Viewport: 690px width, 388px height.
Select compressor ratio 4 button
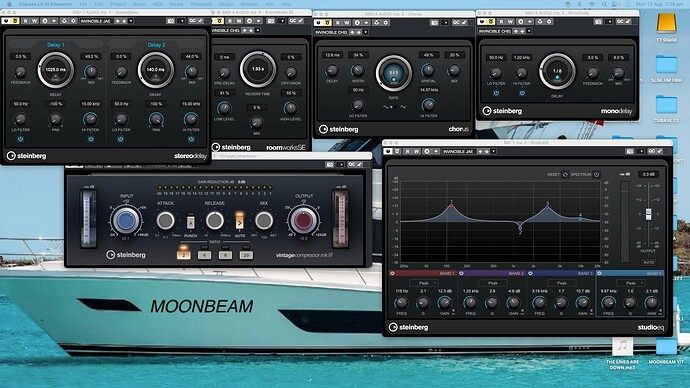point(204,255)
